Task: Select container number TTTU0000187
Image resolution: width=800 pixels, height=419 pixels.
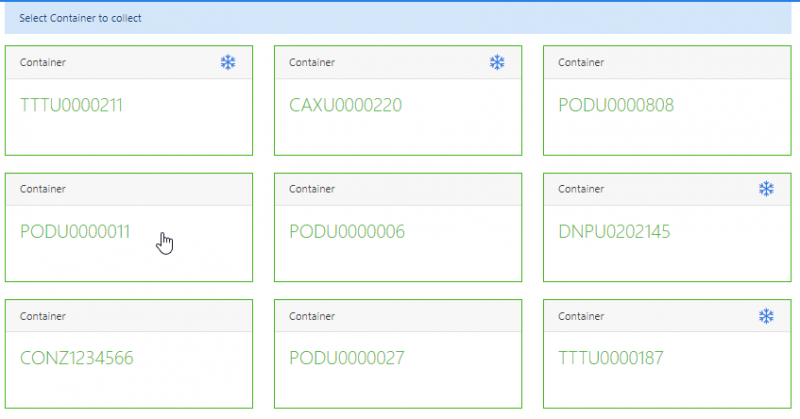Action: click(x=610, y=358)
